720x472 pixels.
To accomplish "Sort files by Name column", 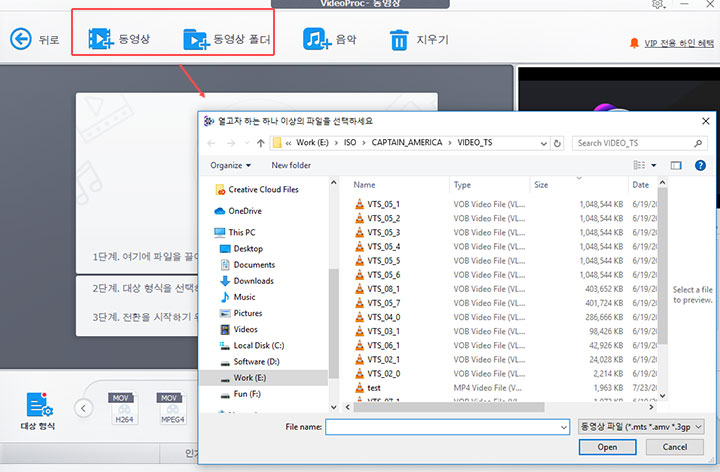I will tap(364, 185).
